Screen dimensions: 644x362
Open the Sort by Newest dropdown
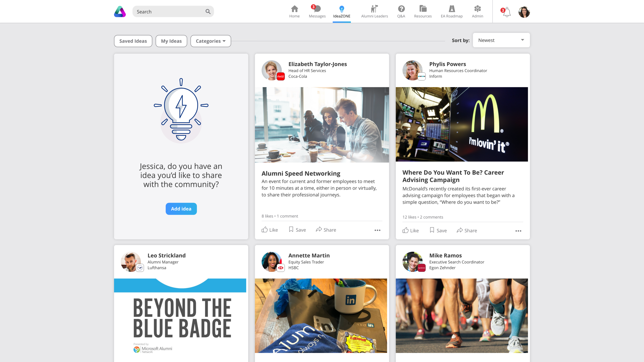click(x=501, y=40)
